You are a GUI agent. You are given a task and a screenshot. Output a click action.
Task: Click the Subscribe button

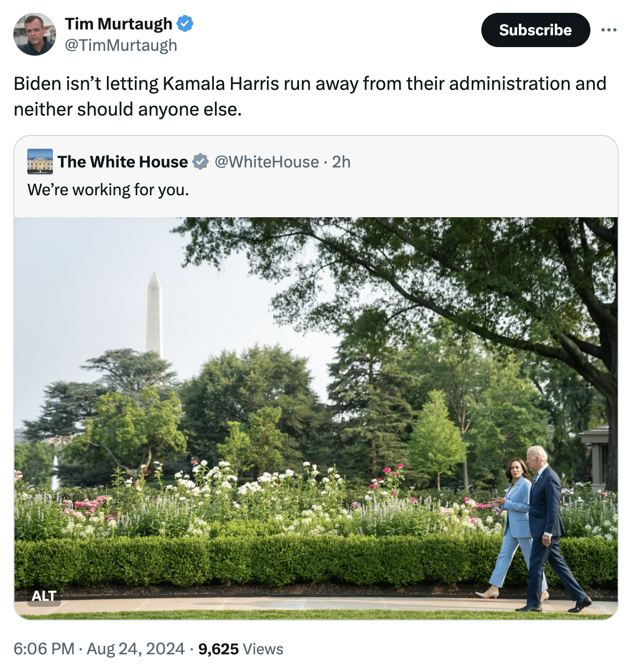pyautogui.click(x=535, y=30)
